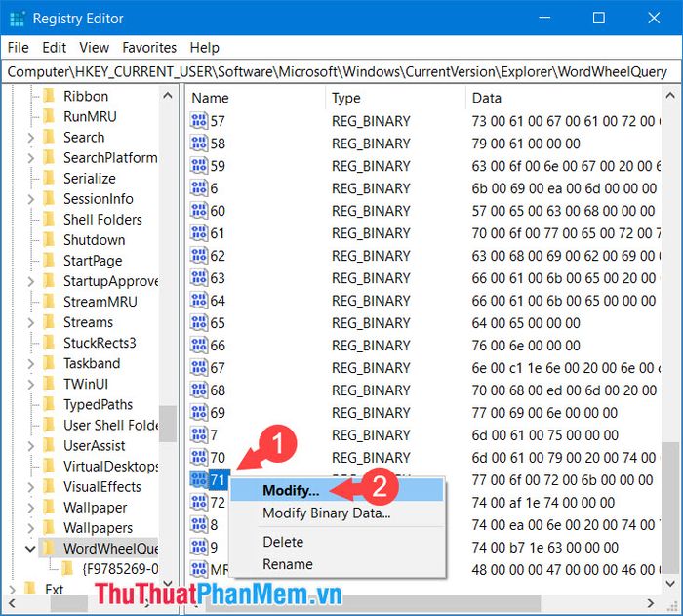Image resolution: width=683 pixels, height=616 pixels.
Task: Select the TypedPaths key in tree
Action: click(98, 404)
